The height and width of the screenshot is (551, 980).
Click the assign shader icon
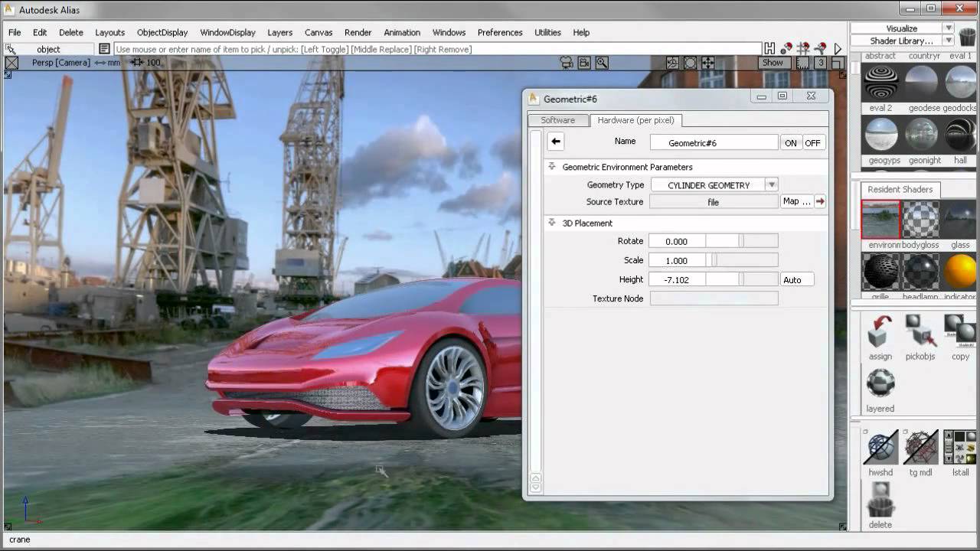(880, 333)
